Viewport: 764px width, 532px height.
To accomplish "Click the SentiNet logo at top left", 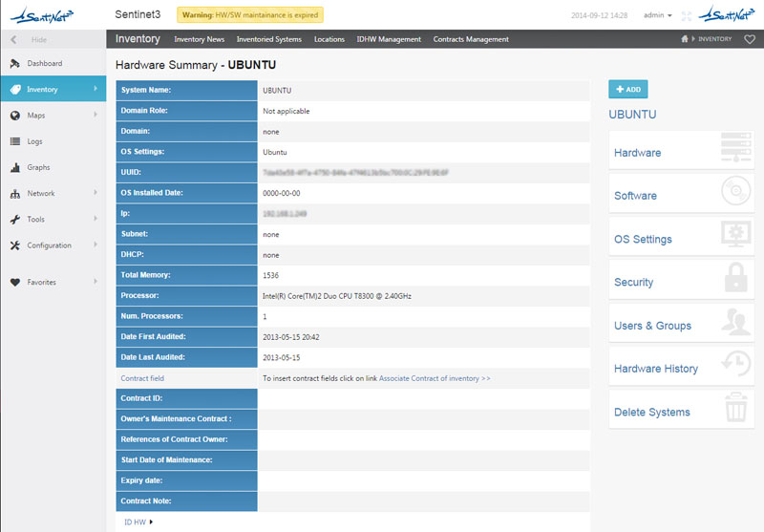I will (42, 15).
